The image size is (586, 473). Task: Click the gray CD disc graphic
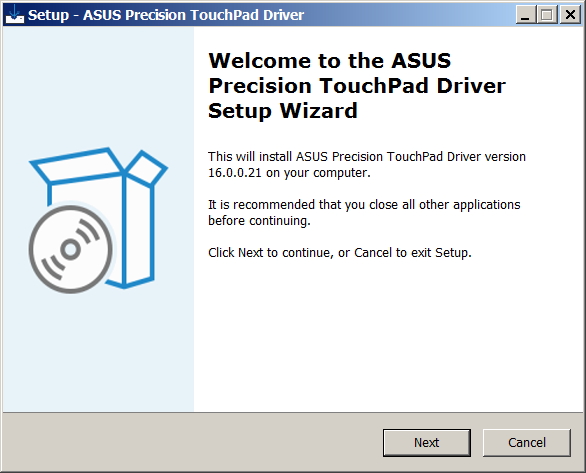71,249
